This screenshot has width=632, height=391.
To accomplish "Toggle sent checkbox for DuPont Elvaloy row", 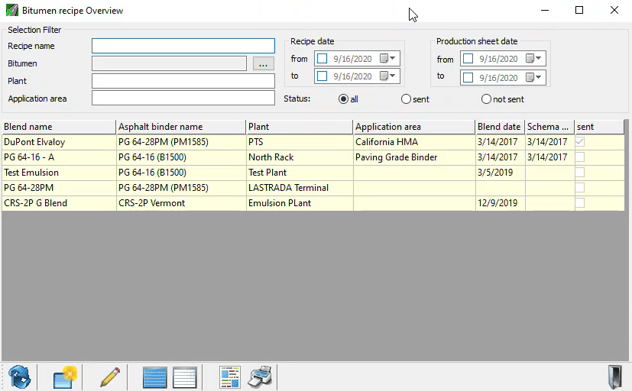I will (580, 142).
